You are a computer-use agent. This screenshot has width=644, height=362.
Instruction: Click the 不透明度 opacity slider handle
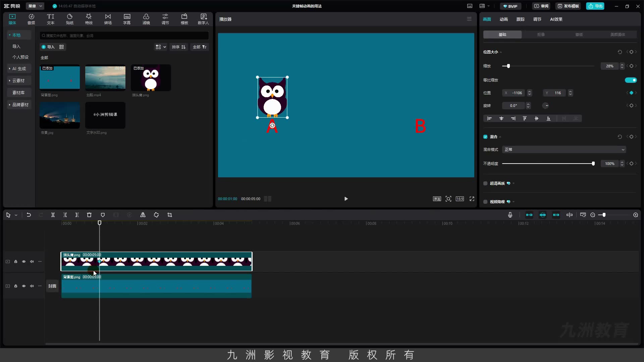(x=593, y=164)
